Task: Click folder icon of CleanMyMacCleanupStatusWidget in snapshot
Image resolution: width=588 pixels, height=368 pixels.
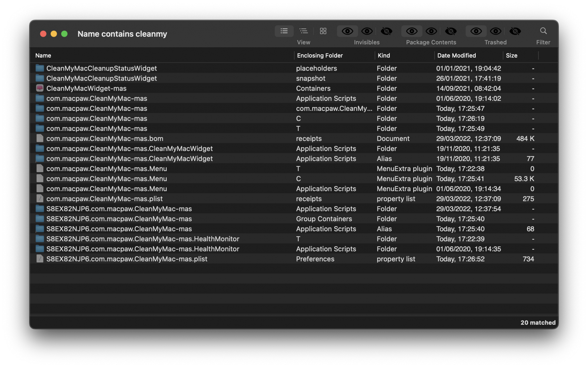Action: [x=40, y=78]
